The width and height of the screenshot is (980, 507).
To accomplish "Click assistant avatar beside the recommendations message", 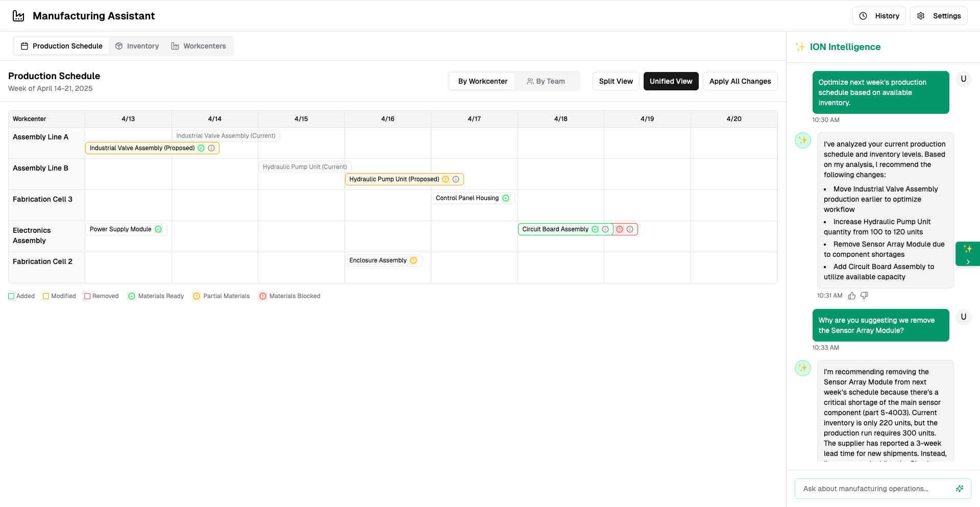I will [803, 140].
